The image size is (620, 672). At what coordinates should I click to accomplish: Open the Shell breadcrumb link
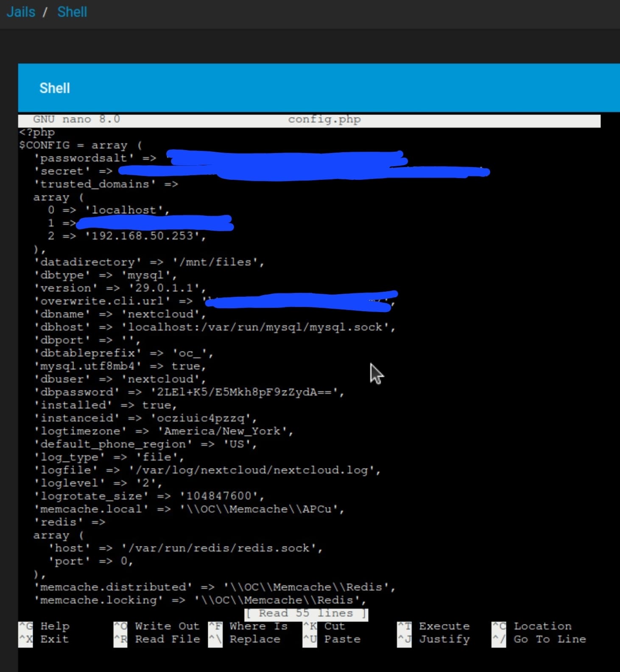tap(72, 12)
